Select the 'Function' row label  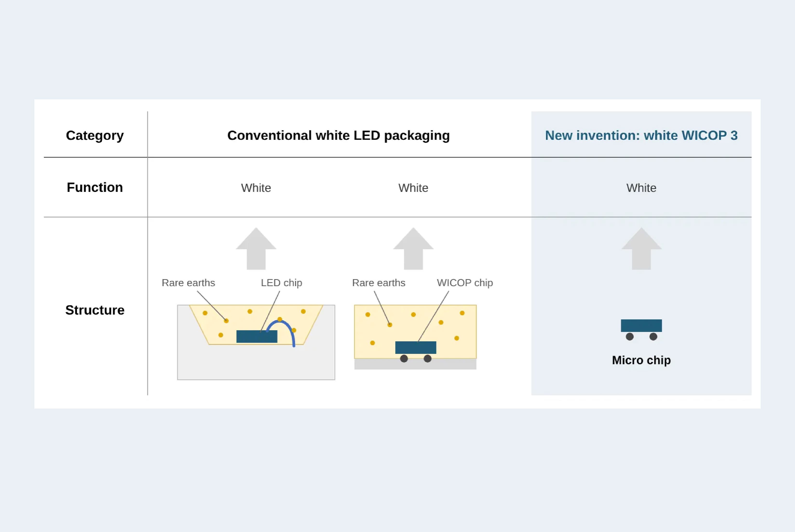(x=95, y=187)
